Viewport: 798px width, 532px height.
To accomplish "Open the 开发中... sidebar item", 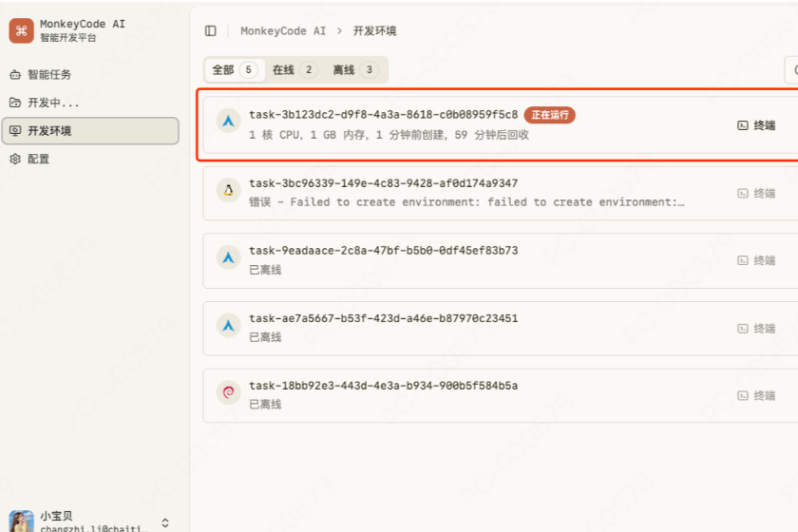I will pos(90,103).
